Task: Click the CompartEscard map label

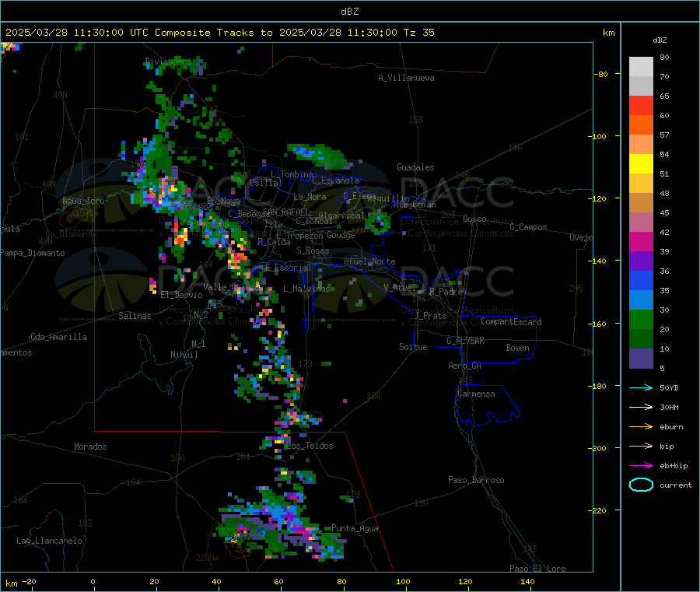Action: tap(511, 322)
